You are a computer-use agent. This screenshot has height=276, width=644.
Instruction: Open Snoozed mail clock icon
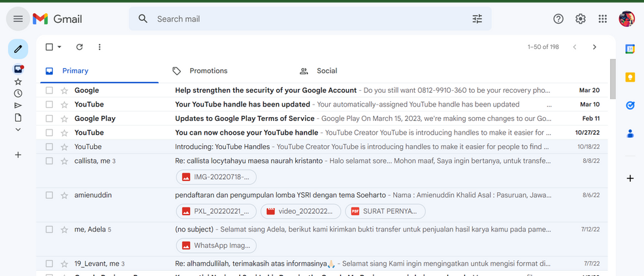point(18,94)
